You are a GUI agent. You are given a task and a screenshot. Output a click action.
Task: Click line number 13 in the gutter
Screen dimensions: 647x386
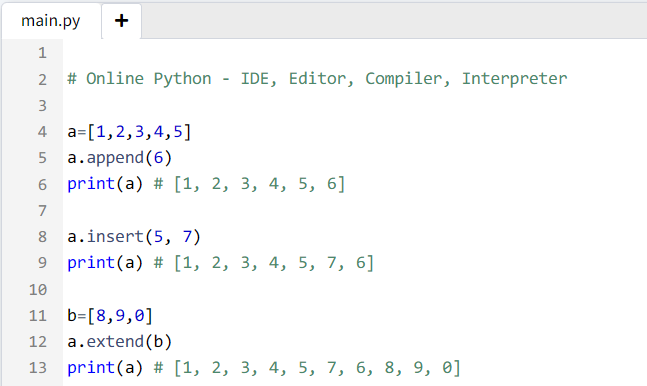pyautogui.click(x=38, y=368)
